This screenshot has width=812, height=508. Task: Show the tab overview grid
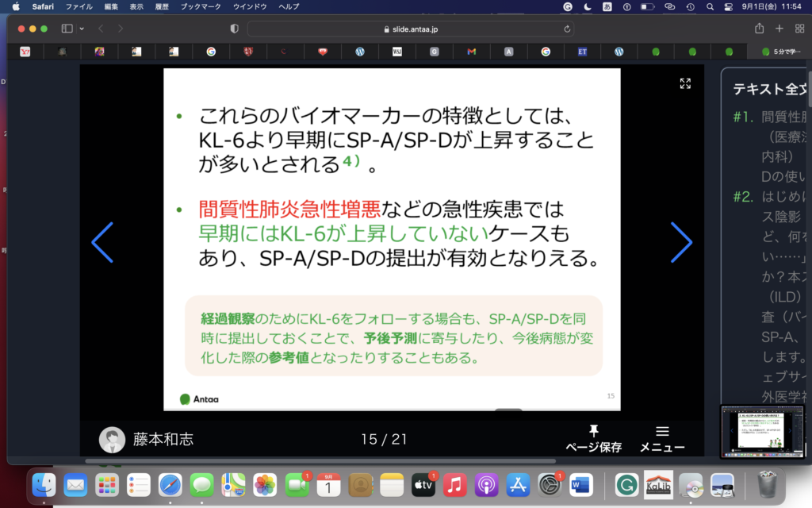799,29
